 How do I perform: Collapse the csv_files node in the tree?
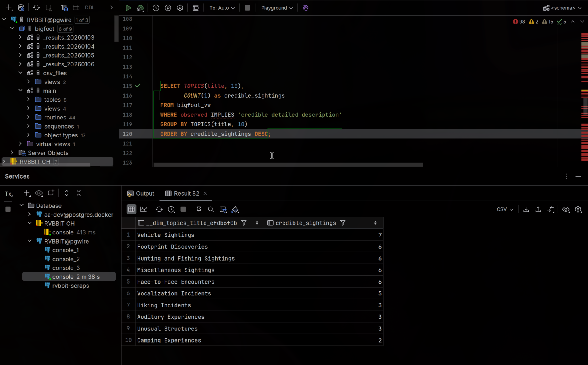(x=20, y=73)
